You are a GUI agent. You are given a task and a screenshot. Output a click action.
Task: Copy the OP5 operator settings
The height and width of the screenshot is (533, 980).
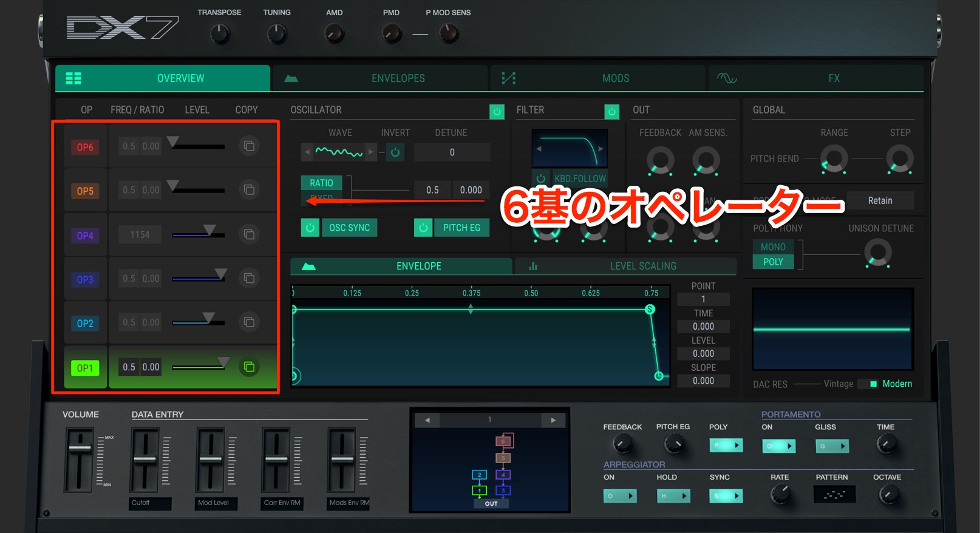click(x=249, y=190)
